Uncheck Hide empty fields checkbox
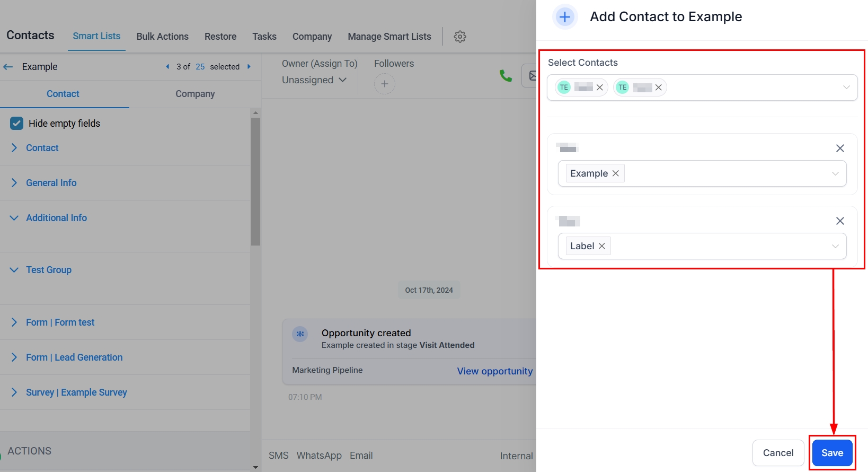The width and height of the screenshot is (868, 472). coord(17,124)
